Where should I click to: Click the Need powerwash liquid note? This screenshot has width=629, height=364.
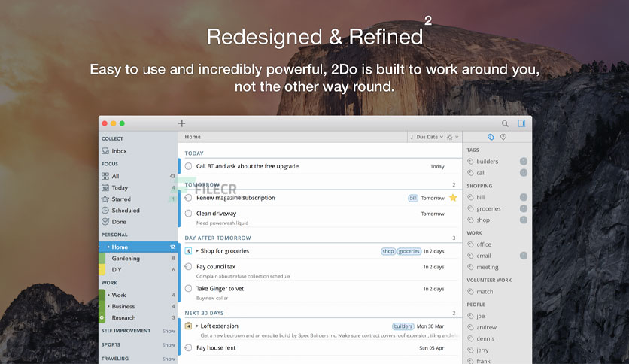(222, 223)
